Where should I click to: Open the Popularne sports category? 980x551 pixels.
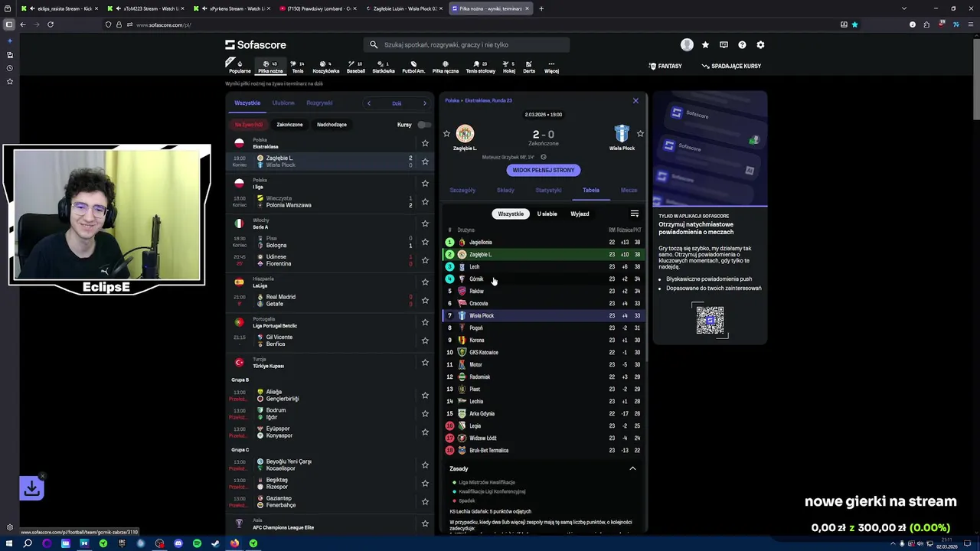240,67
